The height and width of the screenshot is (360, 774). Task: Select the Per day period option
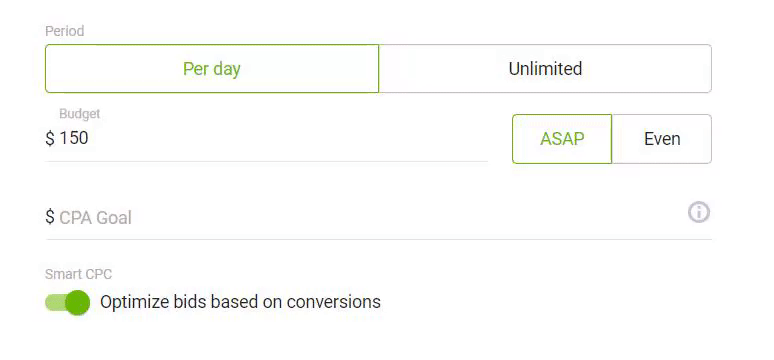click(212, 69)
